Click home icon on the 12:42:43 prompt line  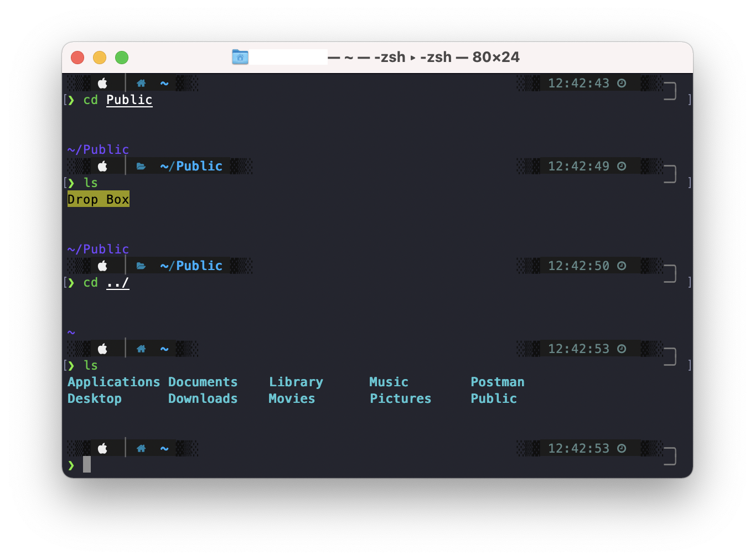(141, 84)
